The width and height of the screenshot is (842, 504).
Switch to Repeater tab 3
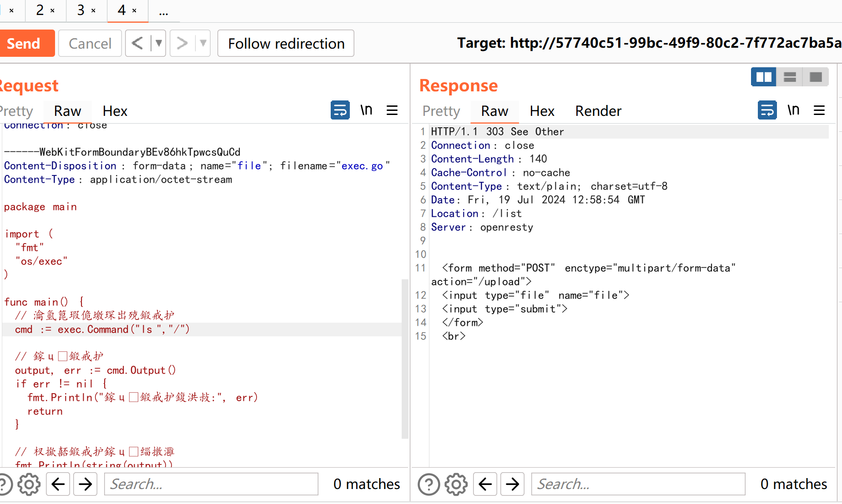point(81,10)
